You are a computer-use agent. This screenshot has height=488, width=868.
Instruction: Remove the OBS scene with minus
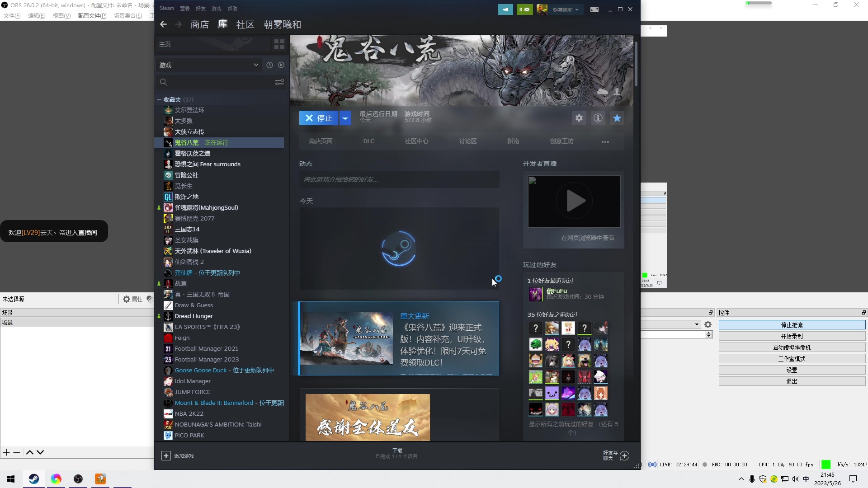coord(17,452)
